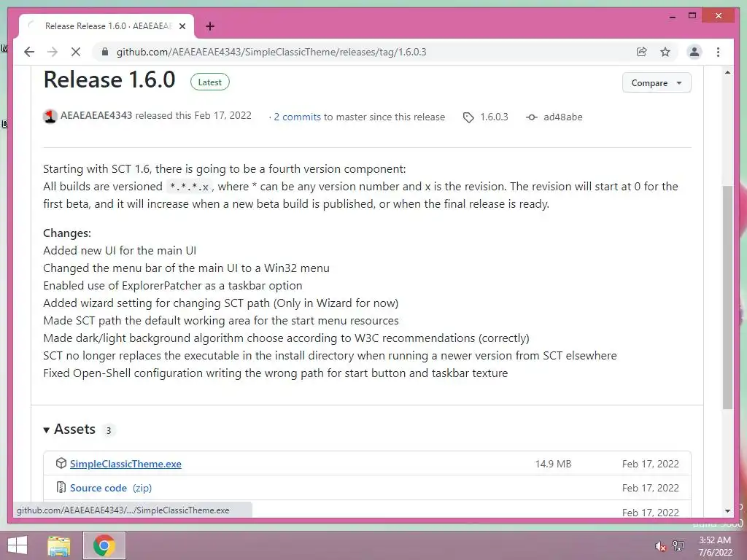
Task: Click the commit icon beside ad48abe
Action: [532, 117]
